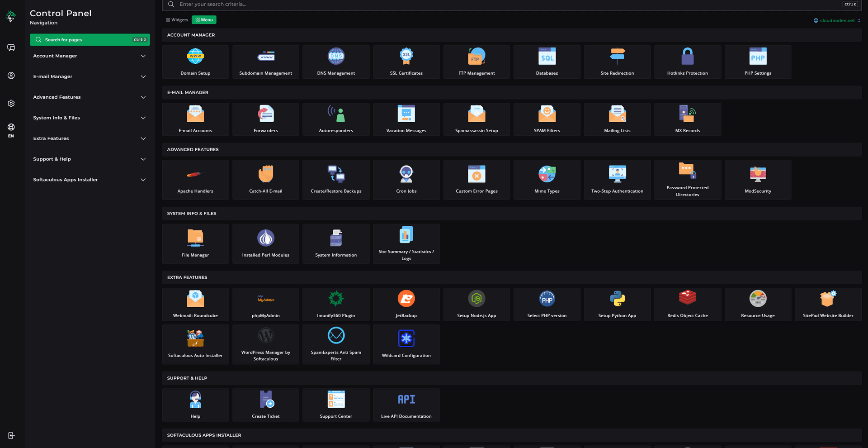The width and height of the screenshot is (868, 448).
Task: Open Webmail: Roundcube
Action: pyautogui.click(x=195, y=304)
